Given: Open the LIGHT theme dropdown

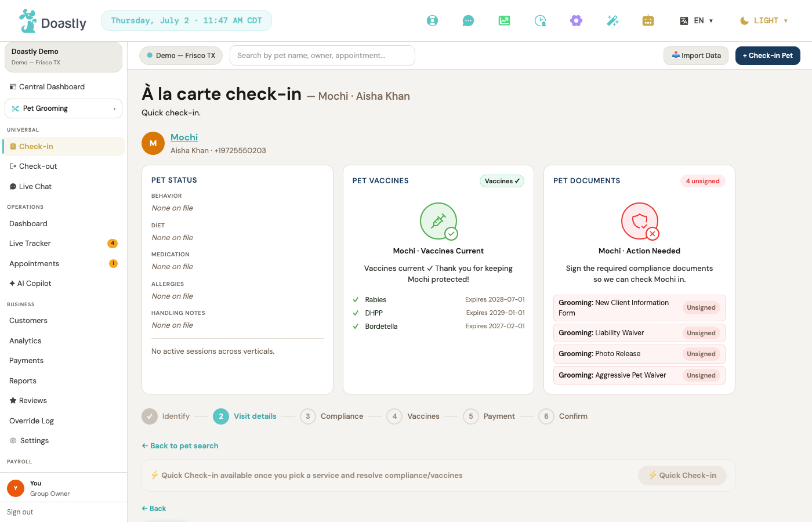Looking at the screenshot, I should click(x=764, y=21).
